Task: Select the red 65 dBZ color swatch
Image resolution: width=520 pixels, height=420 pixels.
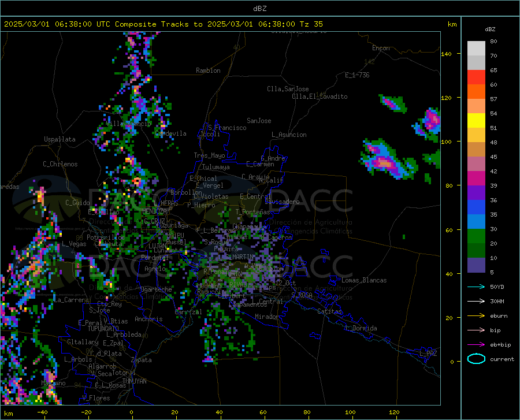Action: pos(476,77)
